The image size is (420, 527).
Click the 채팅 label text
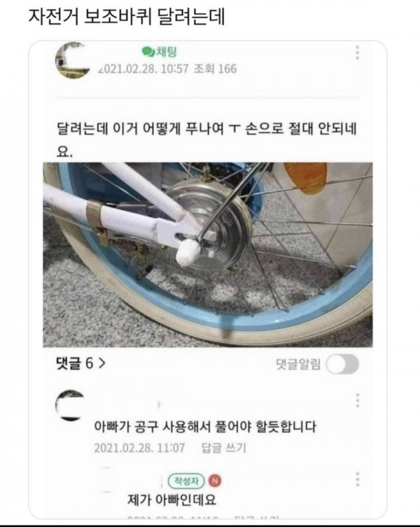[x=166, y=52]
